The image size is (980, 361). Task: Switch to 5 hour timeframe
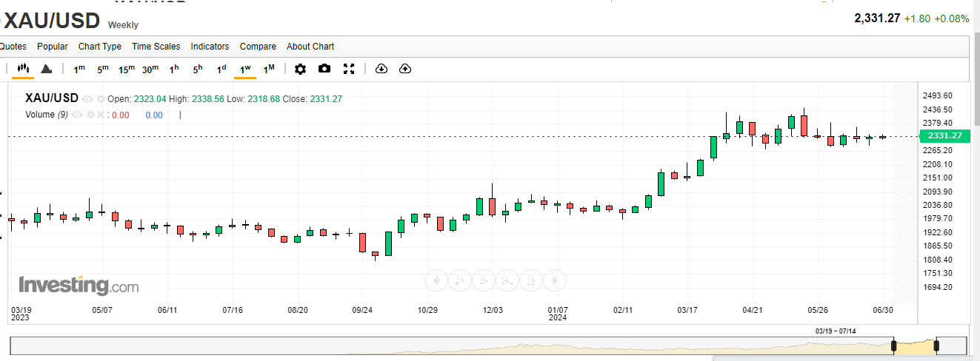point(198,69)
